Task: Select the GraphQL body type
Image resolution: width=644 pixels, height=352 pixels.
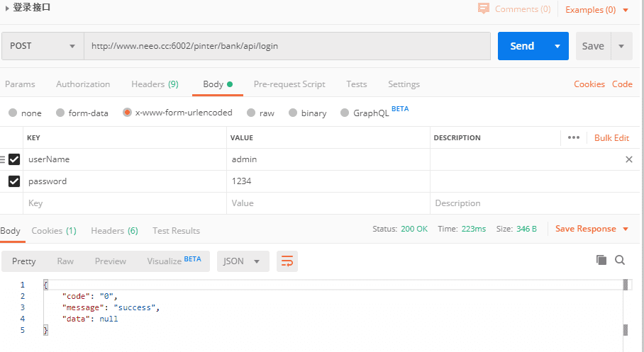Action: 345,113
